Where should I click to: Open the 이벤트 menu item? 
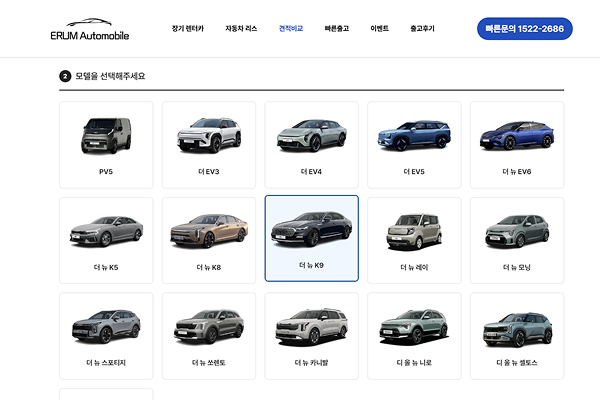tap(380, 29)
